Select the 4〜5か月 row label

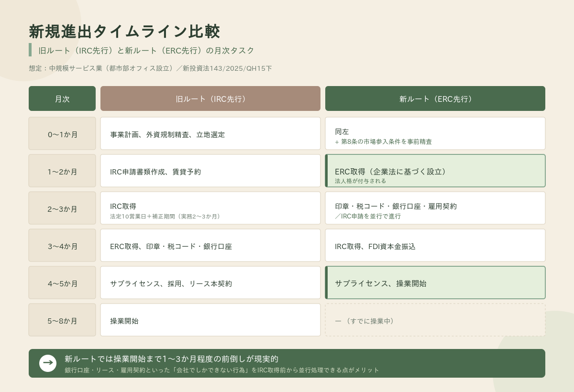[x=62, y=283]
